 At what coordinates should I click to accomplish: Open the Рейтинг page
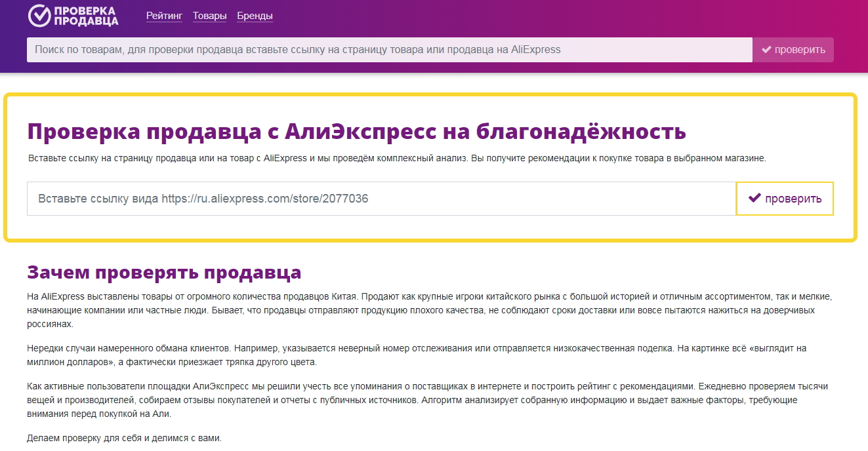[x=165, y=16]
